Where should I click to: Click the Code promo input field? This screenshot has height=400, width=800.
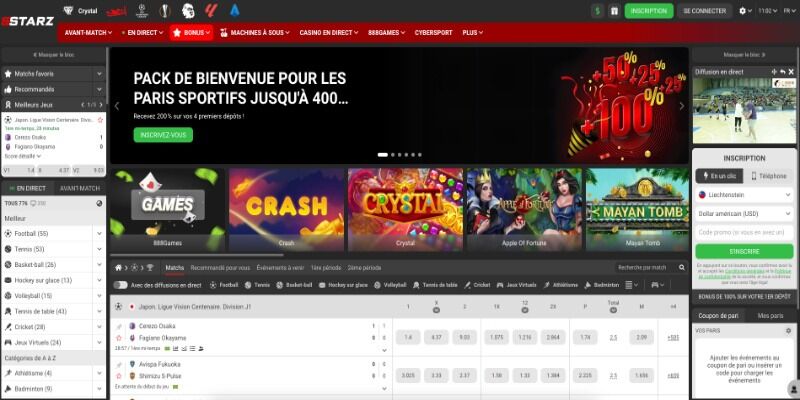744,232
